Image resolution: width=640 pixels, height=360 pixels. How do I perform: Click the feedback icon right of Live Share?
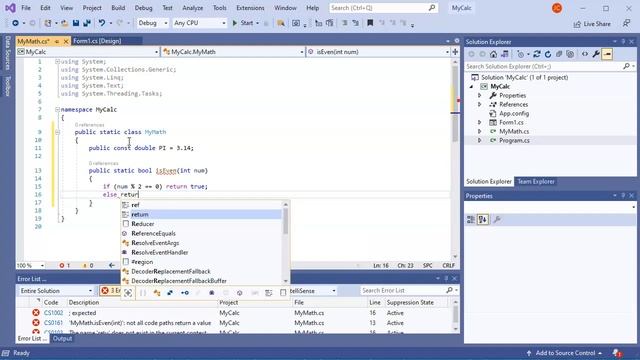point(627,24)
